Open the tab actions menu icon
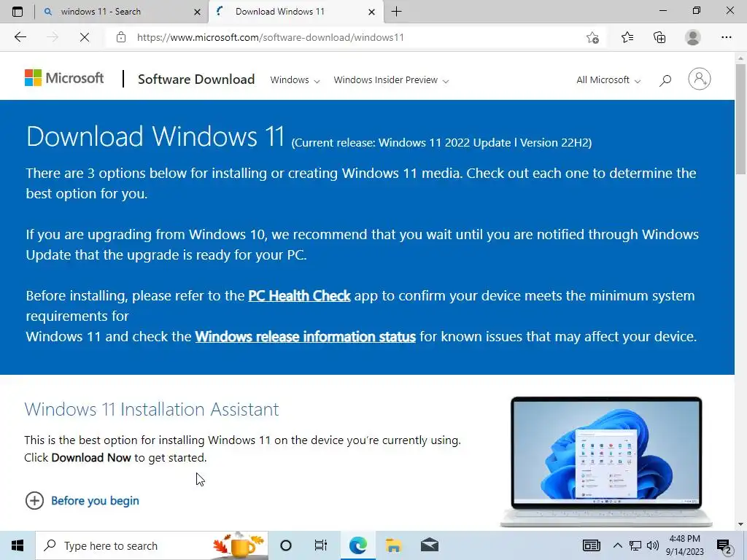The height and width of the screenshot is (560, 747). point(18,12)
